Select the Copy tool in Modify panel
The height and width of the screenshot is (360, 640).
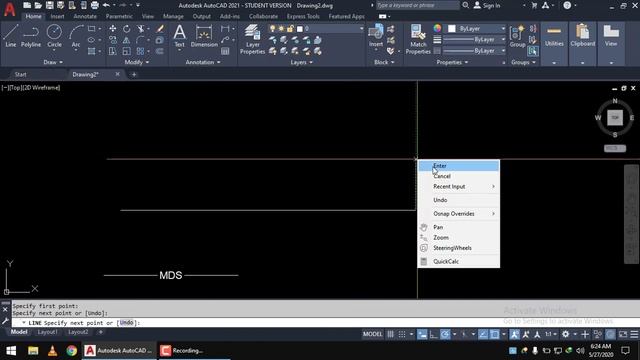(113, 40)
